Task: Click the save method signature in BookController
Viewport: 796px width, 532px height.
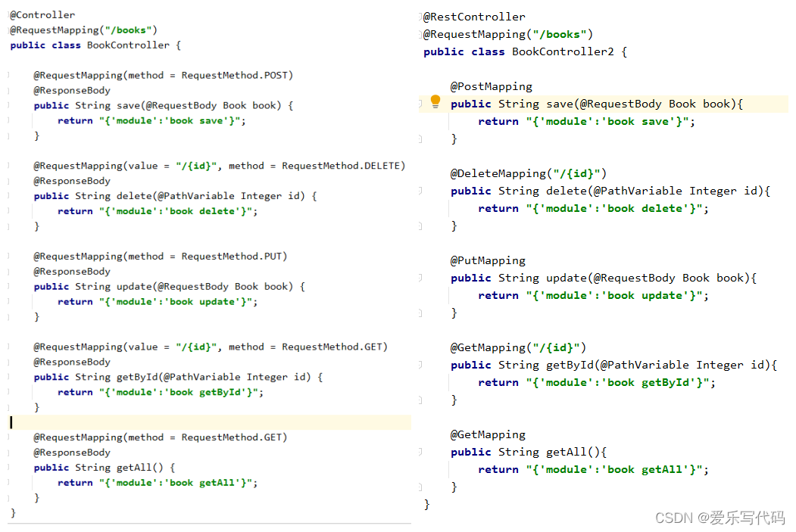Action: [164, 105]
